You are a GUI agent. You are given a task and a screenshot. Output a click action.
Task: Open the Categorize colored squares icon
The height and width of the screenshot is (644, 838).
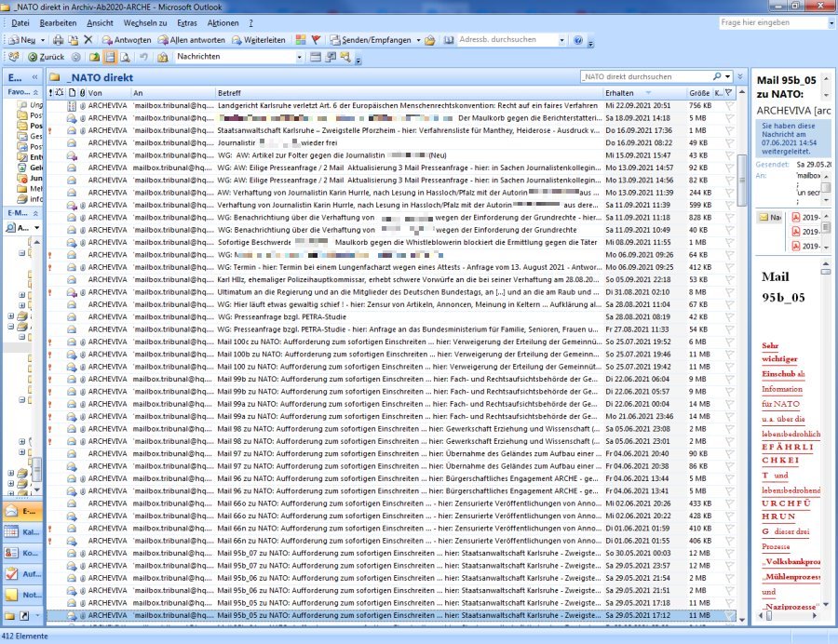[301, 39]
